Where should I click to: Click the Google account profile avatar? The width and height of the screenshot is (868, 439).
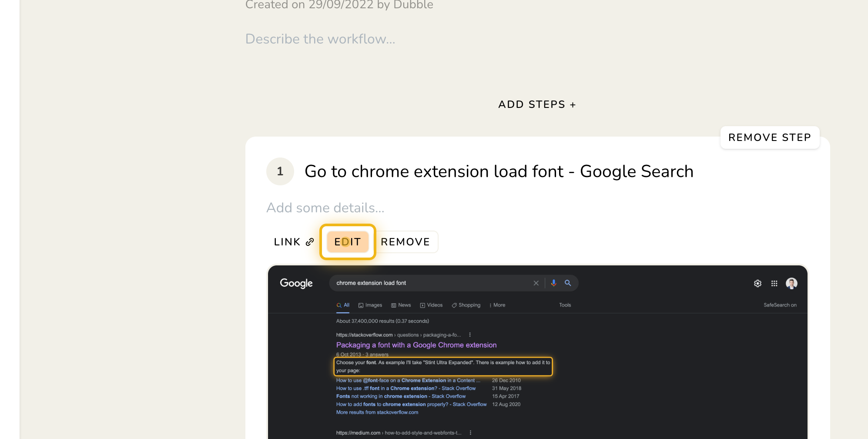tap(791, 284)
